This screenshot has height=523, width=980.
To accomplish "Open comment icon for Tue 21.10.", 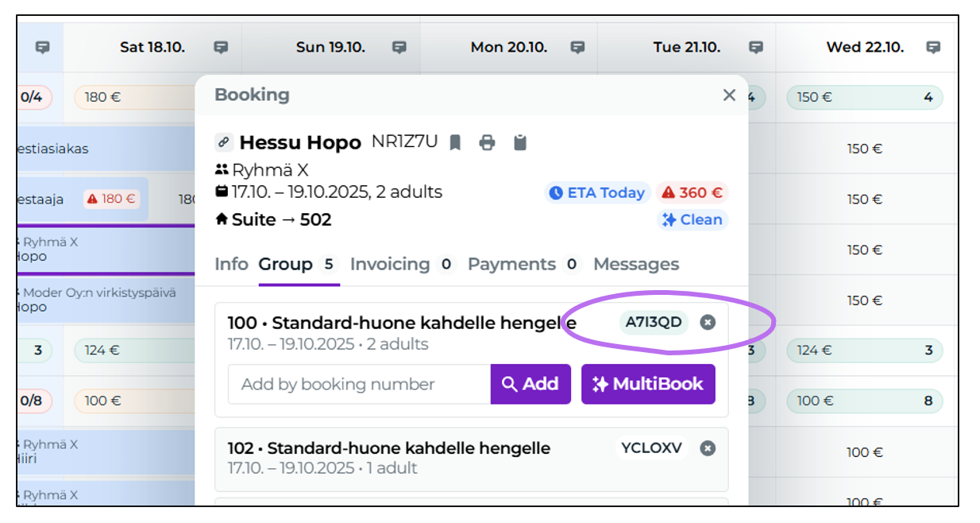I will pos(756,48).
